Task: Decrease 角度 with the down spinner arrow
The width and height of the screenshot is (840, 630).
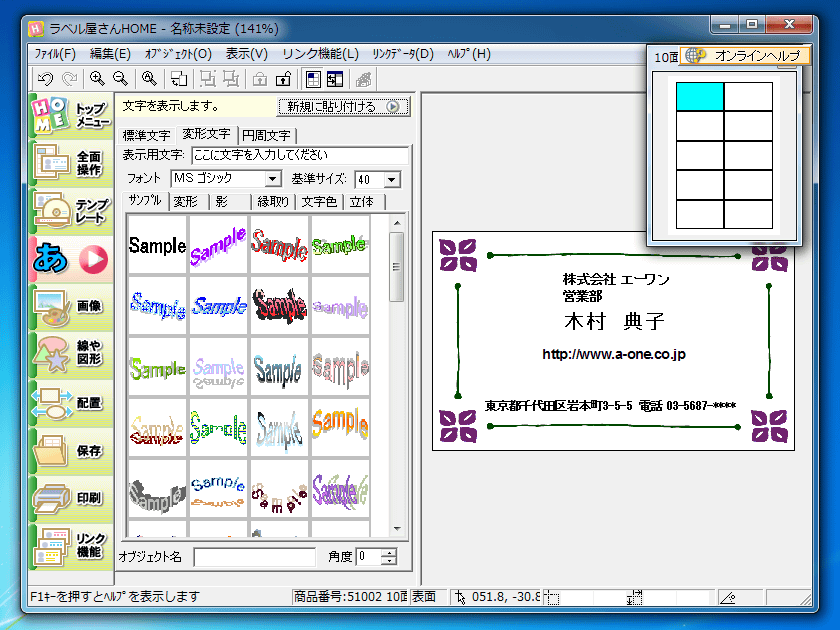Action: coord(390,561)
